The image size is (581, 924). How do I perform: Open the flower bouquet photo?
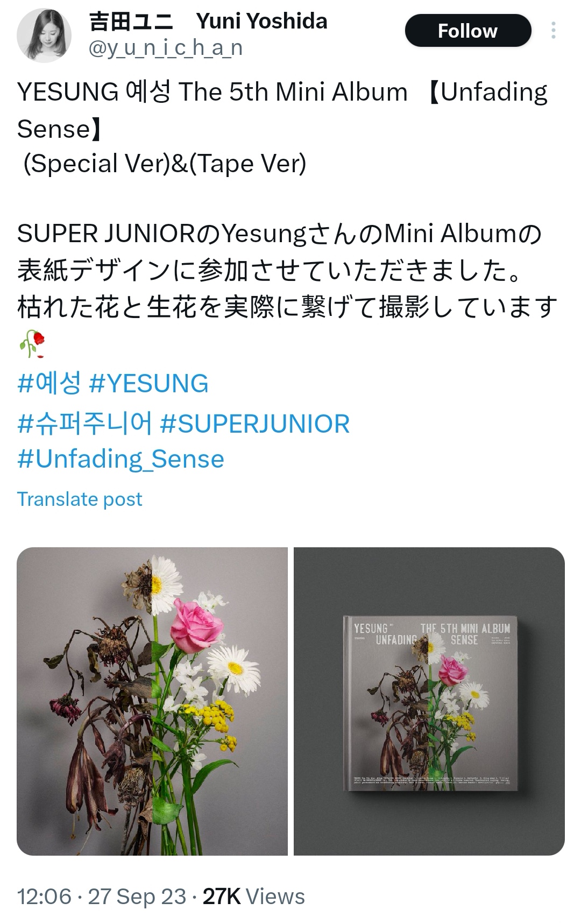[x=152, y=701]
